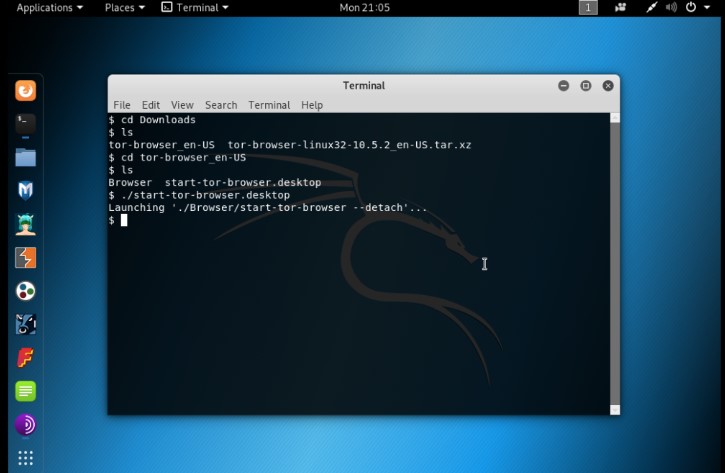Open the Help menu in Terminal

pyautogui.click(x=312, y=105)
